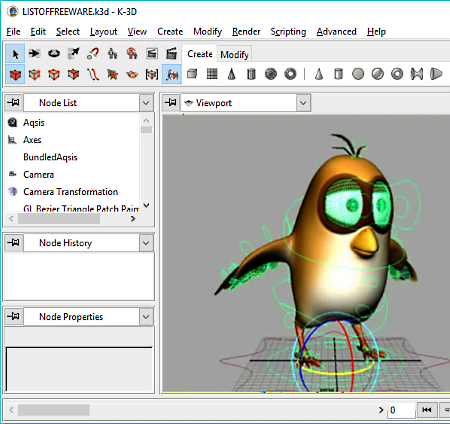Image resolution: width=450 pixels, height=424 pixels.
Task: Open the View menu
Action: [137, 32]
